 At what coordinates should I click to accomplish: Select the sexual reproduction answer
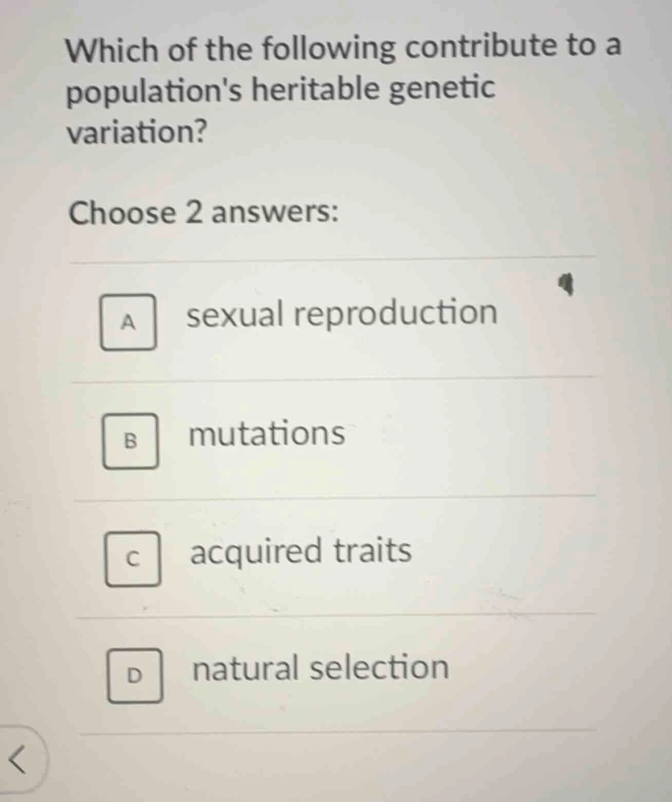(342, 314)
